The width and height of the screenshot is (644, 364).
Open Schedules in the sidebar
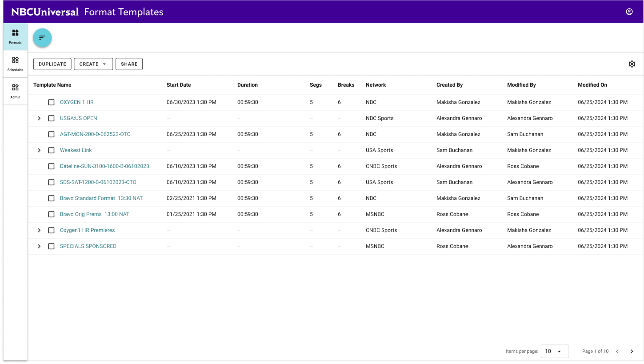[16, 64]
